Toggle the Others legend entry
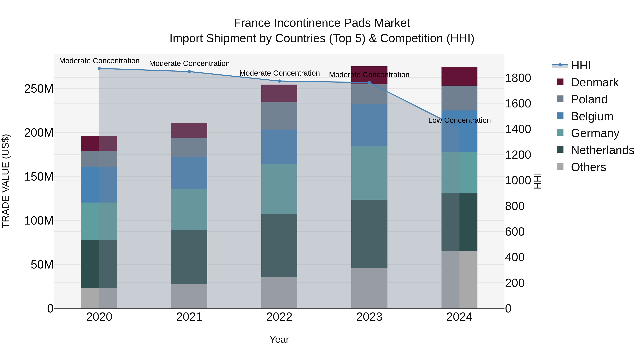The height and width of the screenshot is (362, 644). point(582,167)
